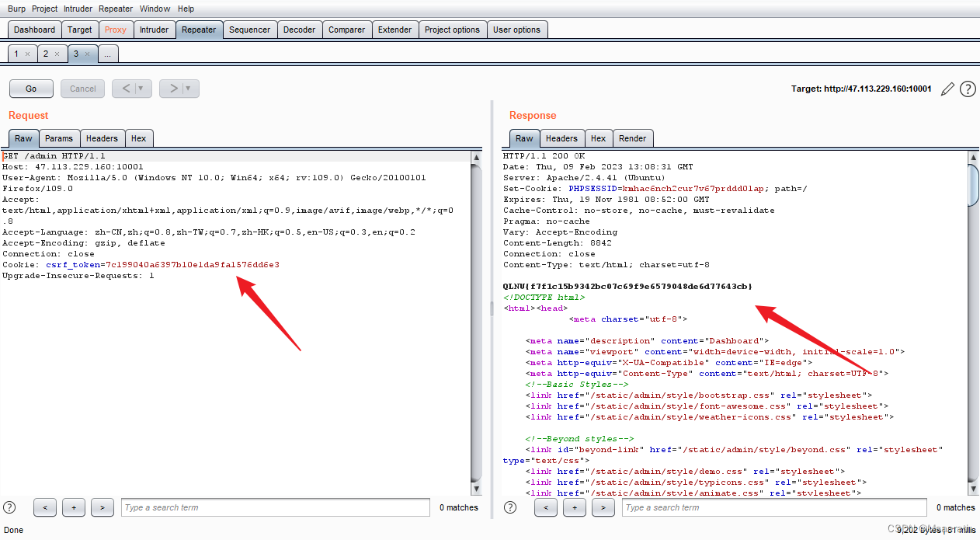Viewport: 980px width, 540px height.
Task: Switch to the Dashboard tab
Action: click(34, 30)
